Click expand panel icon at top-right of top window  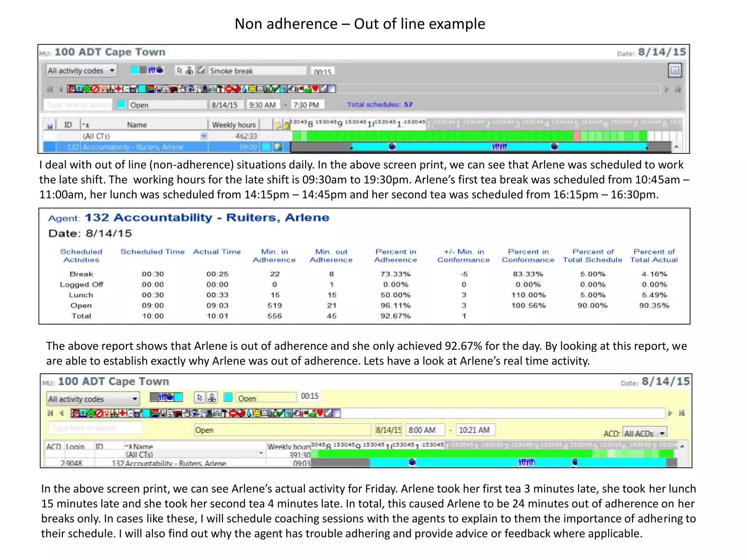coord(674,70)
